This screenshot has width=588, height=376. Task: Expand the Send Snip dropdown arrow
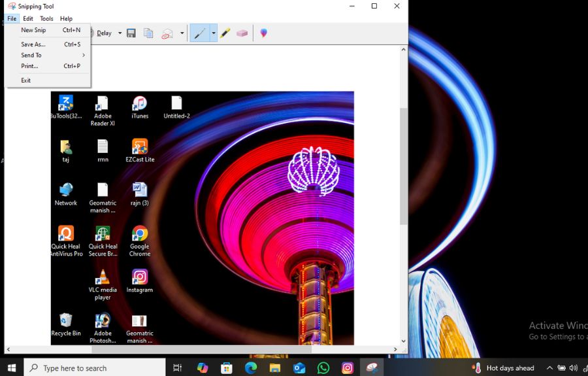click(x=182, y=33)
